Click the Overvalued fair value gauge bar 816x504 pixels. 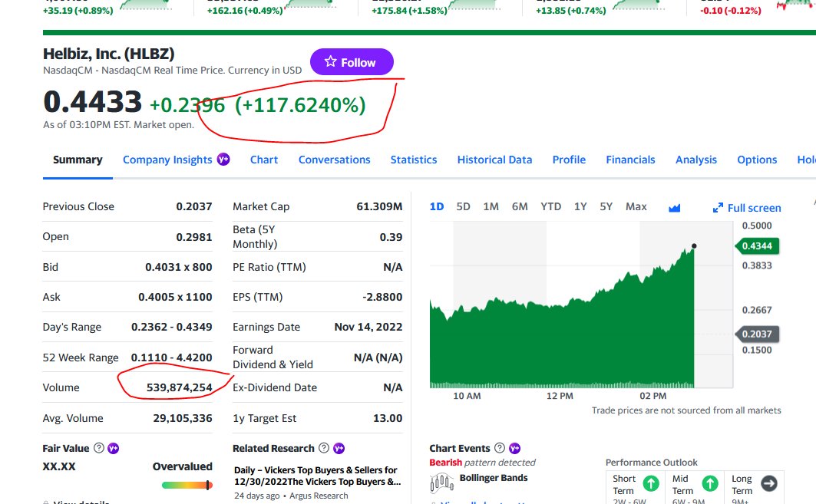[x=187, y=485]
